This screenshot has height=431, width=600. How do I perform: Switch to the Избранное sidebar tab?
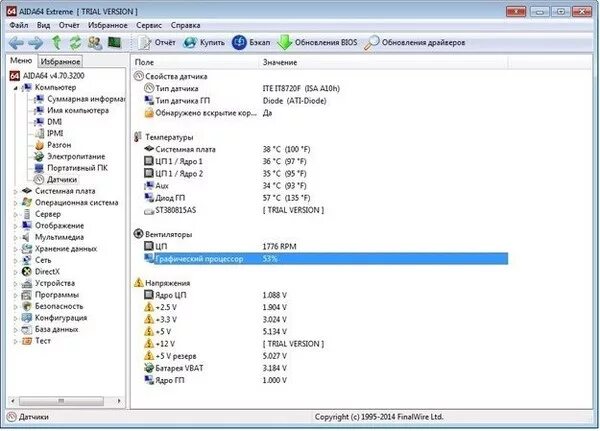60,61
